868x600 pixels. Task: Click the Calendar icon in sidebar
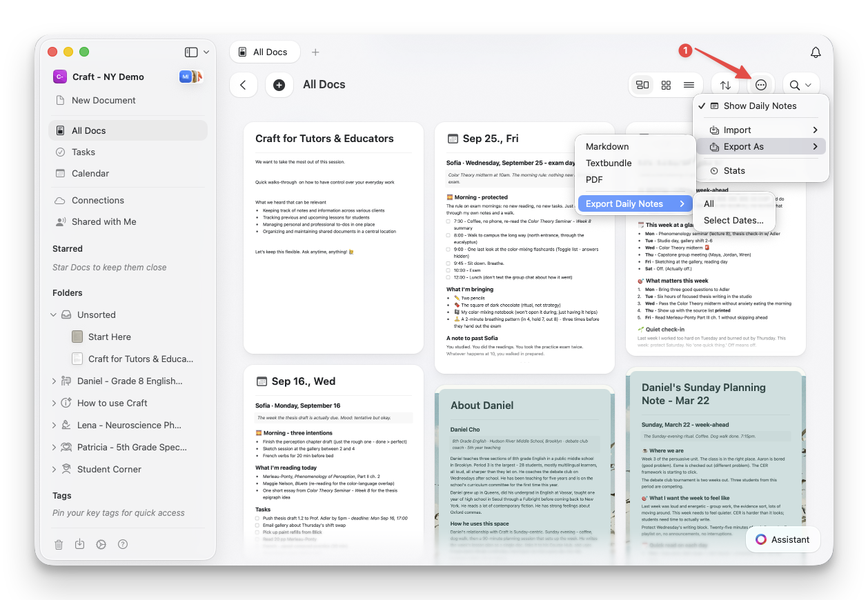pos(60,173)
